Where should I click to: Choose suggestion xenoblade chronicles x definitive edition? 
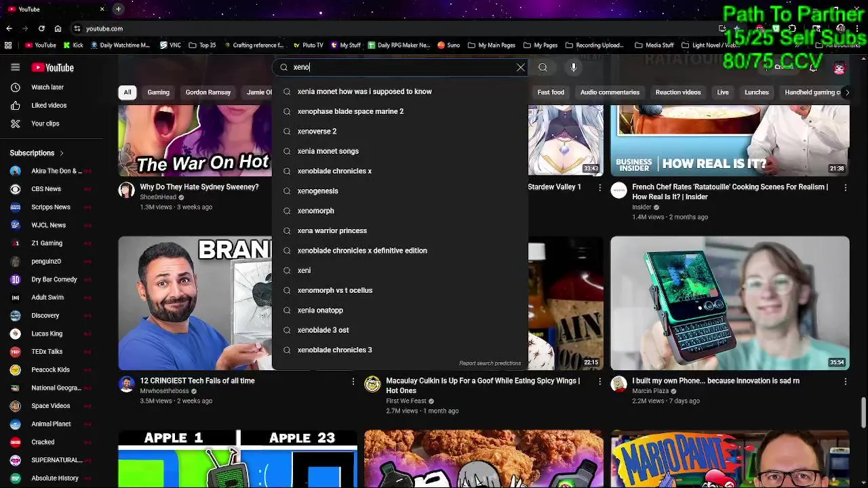coord(400,251)
